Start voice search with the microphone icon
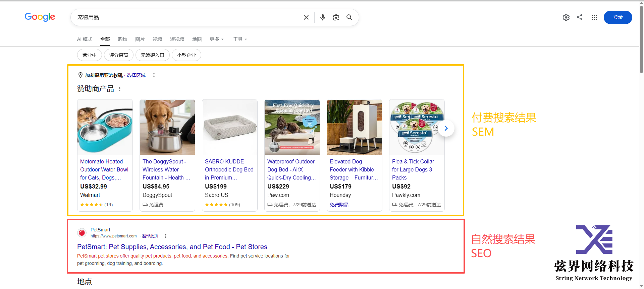The image size is (644, 289). pyautogui.click(x=322, y=17)
